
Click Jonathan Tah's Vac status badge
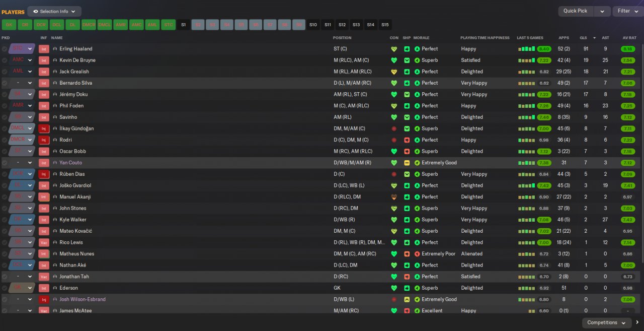tap(44, 277)
